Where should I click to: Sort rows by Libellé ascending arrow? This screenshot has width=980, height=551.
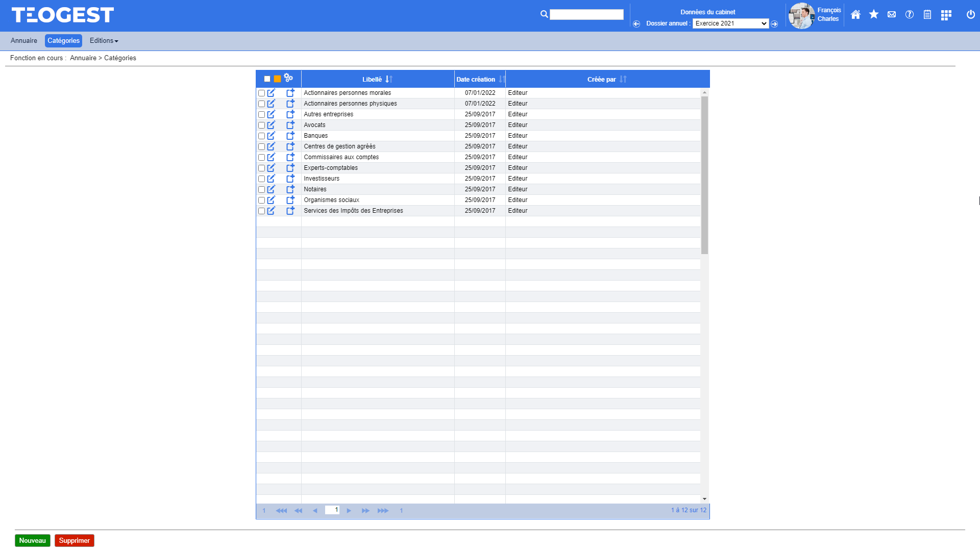pyautogui.click(x=388, y=79)
